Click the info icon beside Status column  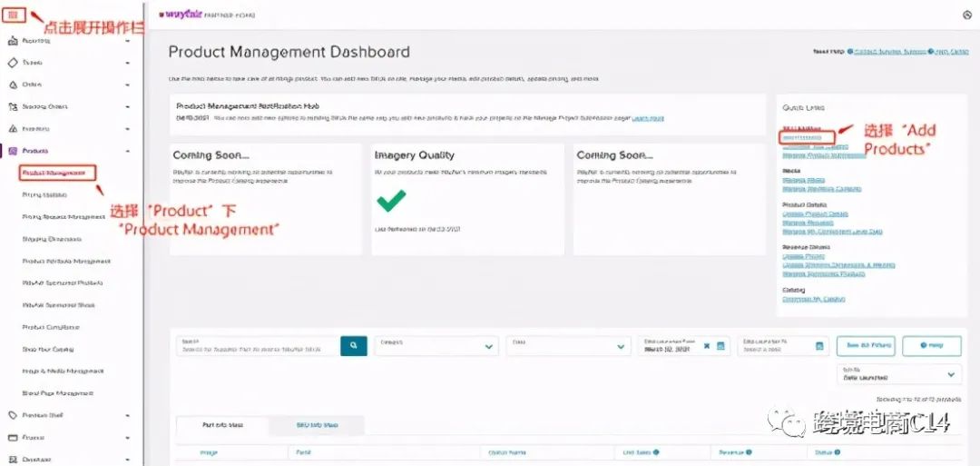[837, 451]
